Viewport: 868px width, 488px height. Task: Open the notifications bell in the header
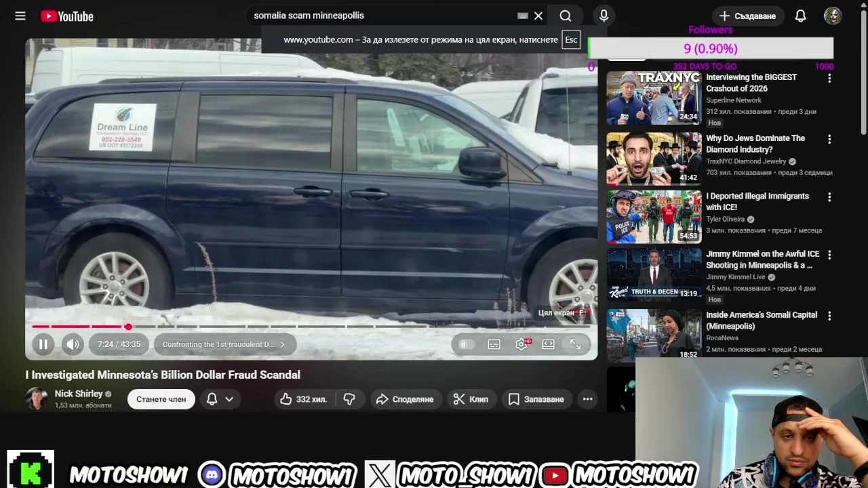(x=800, y=16)
